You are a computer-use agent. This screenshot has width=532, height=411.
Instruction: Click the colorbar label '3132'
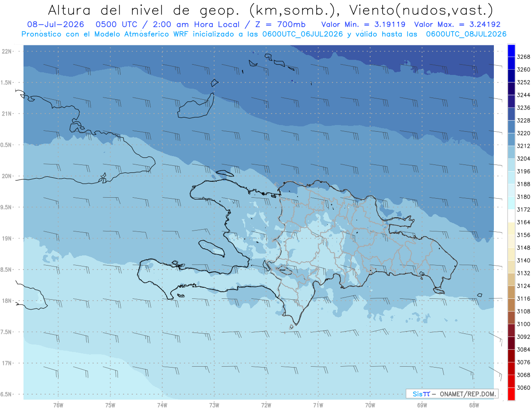click(x=524, y=273)
